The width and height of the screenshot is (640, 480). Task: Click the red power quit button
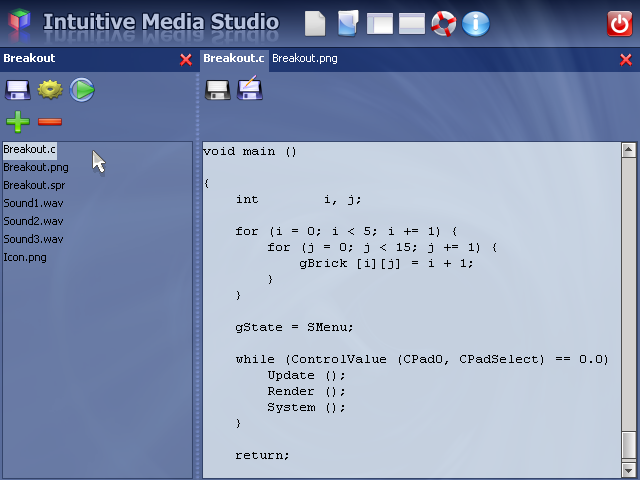[619, 24]
